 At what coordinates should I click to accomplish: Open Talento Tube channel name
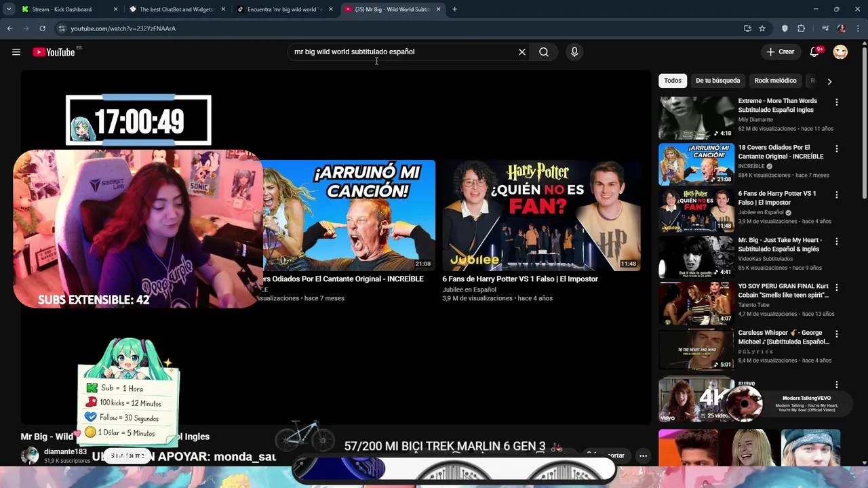pos(754,305)
